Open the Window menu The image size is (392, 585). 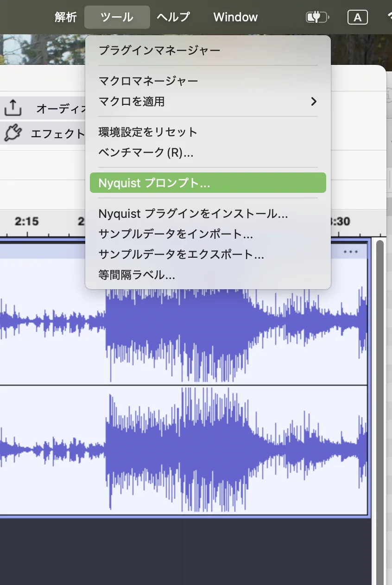[x=235, y=18]
